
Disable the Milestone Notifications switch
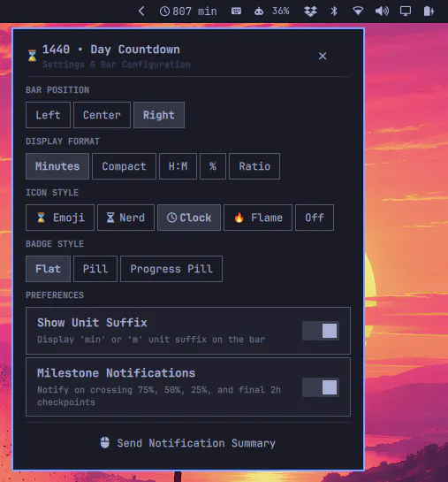[321, 387]
